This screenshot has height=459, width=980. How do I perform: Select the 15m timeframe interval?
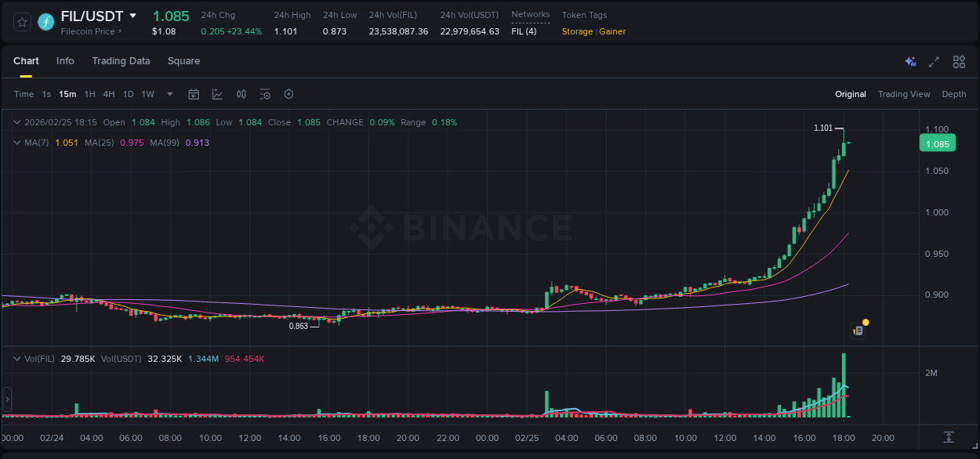(67, 94)
